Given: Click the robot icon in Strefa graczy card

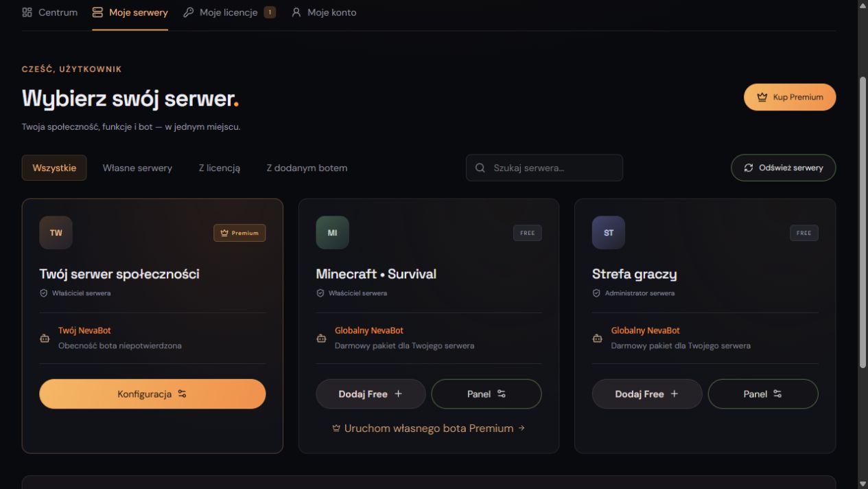Looking at the screenshot, I should (598, 339).
